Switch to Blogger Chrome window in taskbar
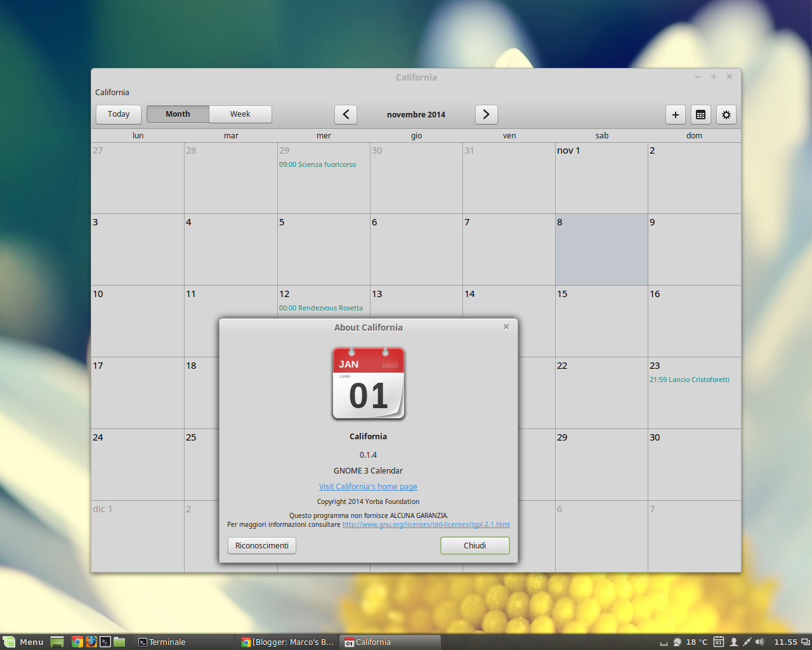The height and width of the screenshot is (650, 812). pos(288,642)
